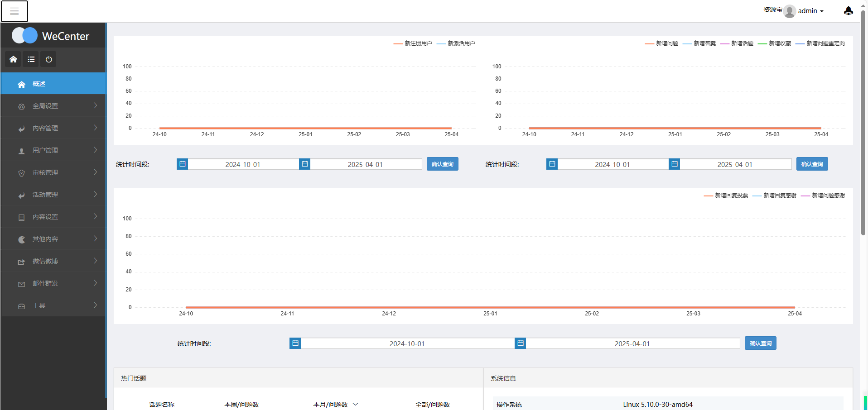Open calendar icon beside first 2024-10-01 field
The image size is (868, 410).
click(x=183, y=164)
